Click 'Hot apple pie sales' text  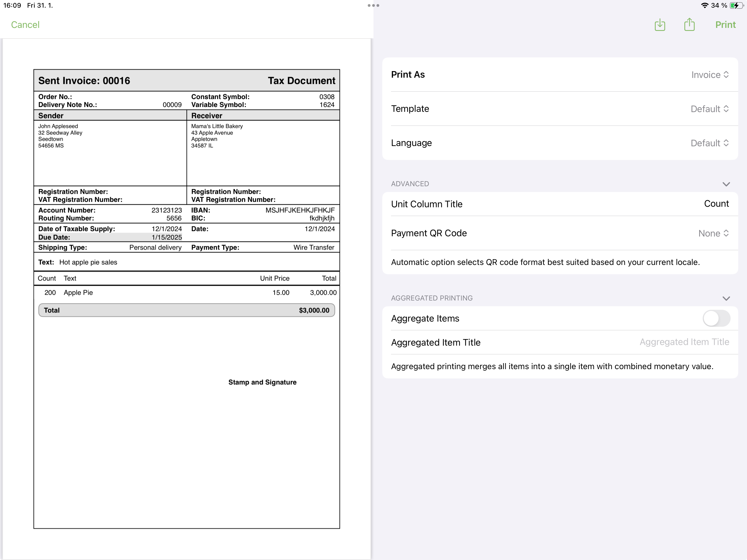pos(88,262)
